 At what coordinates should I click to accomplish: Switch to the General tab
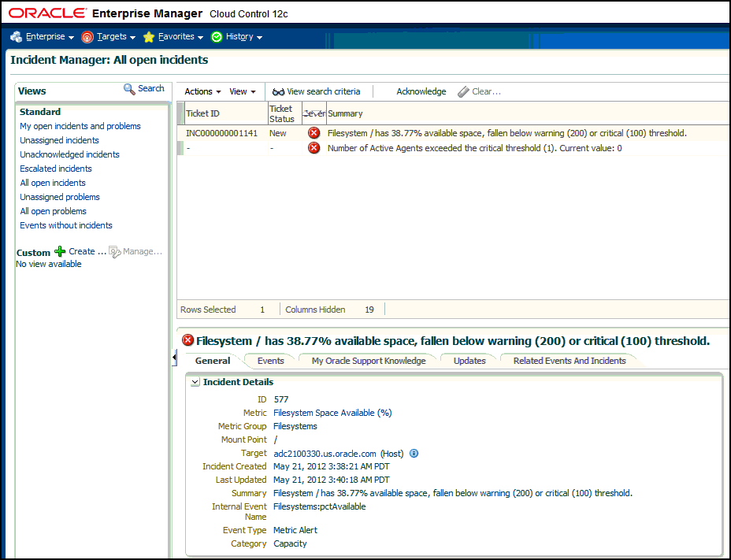(x=213, y=361)
